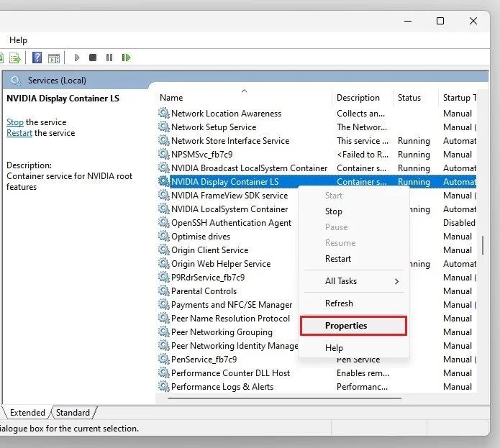Viewport: 500px width, 448px height.
Task: Click gear icon of NVIDIA Broadcast LocalSystem Container
Action: [164, 168]
